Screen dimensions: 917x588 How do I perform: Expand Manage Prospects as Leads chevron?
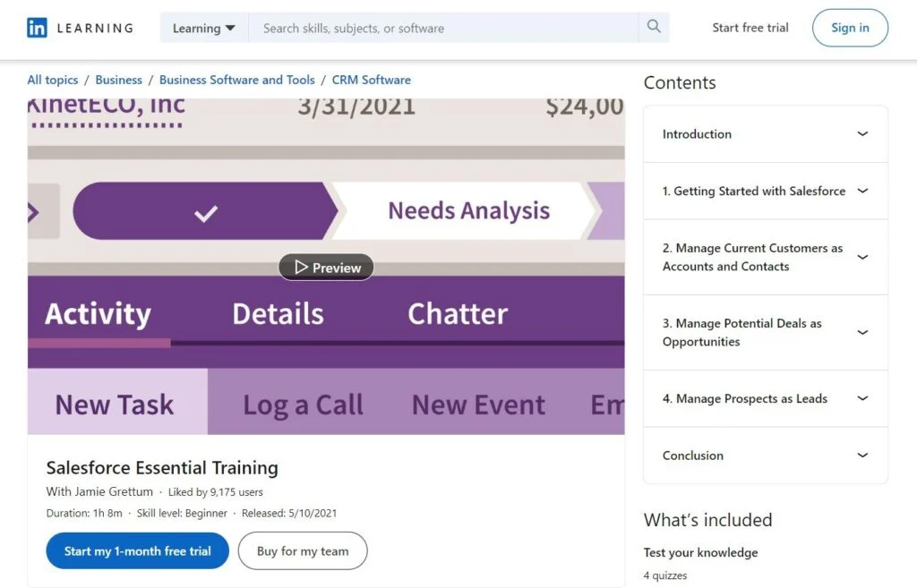(862, 398)
